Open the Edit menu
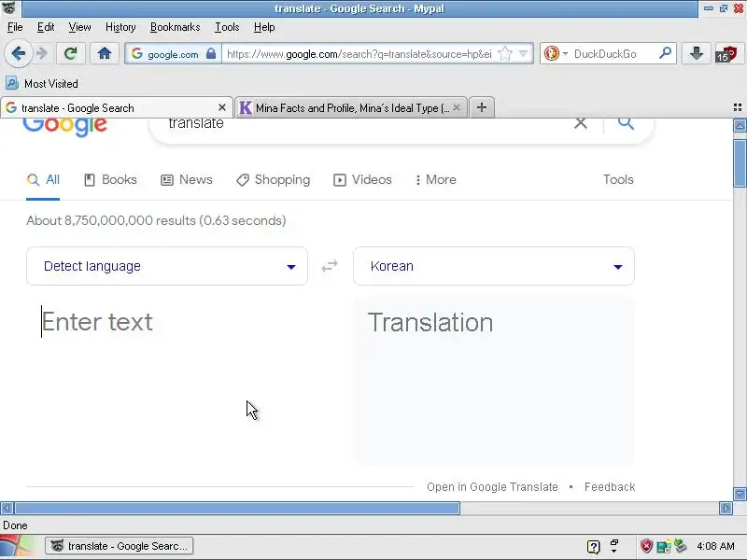 [x=46, y=27]
